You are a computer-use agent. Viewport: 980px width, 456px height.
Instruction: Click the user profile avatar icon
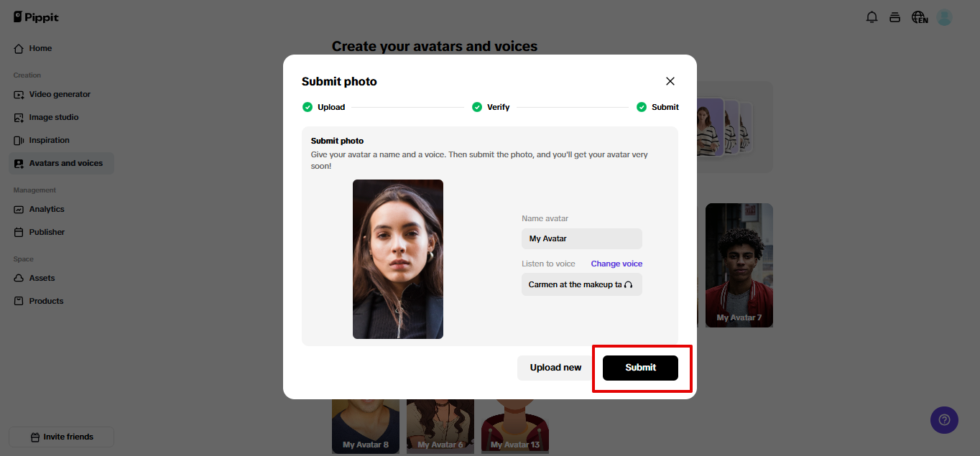tap(945, 17)
